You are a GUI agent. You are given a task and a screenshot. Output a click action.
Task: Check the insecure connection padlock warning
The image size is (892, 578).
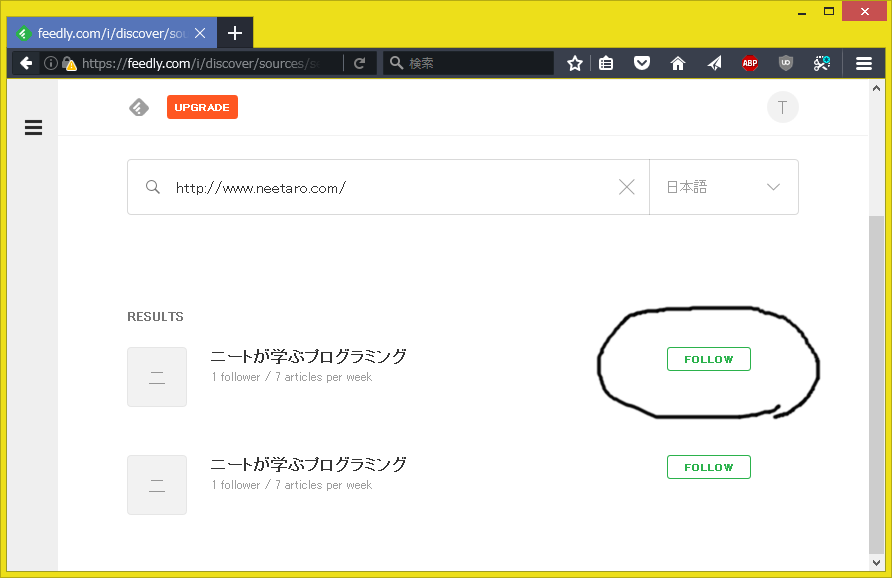click(69, 64)
